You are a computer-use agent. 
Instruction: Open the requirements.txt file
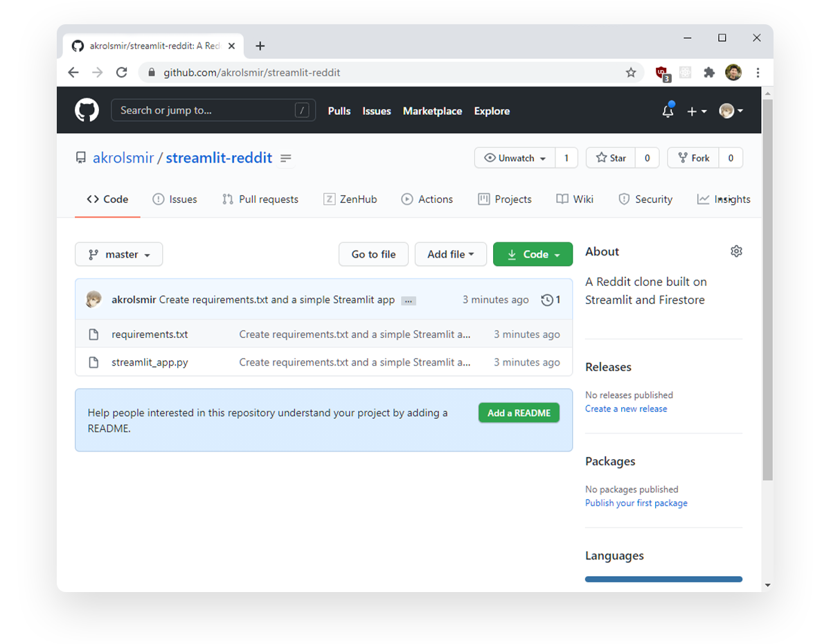click(x=150, y=334)
